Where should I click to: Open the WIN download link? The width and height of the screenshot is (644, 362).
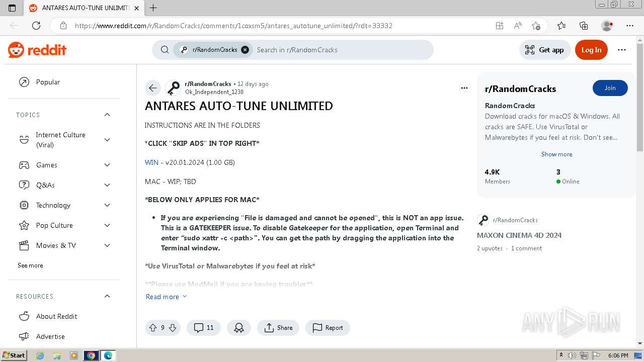[x=151, y=162]
